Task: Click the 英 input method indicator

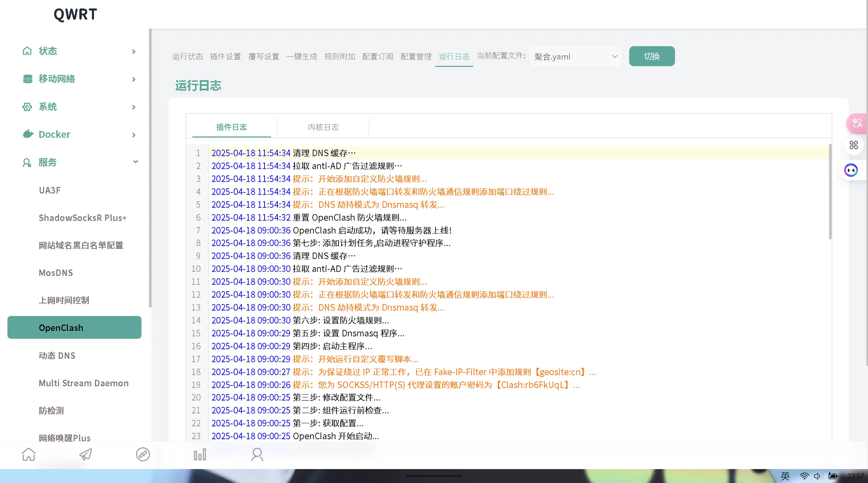Action: 785,476
